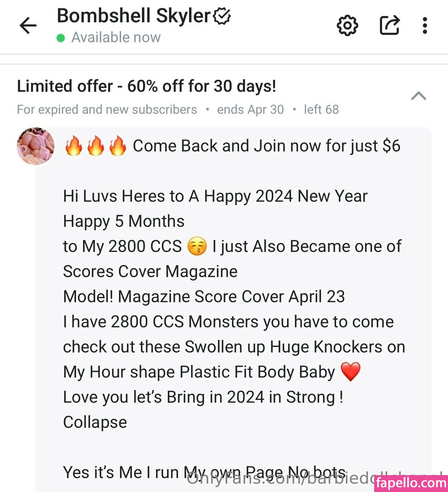The image size is (448, 492).
Task: Click the 'left 68' remaining offers text
Action: pos(321,110)
